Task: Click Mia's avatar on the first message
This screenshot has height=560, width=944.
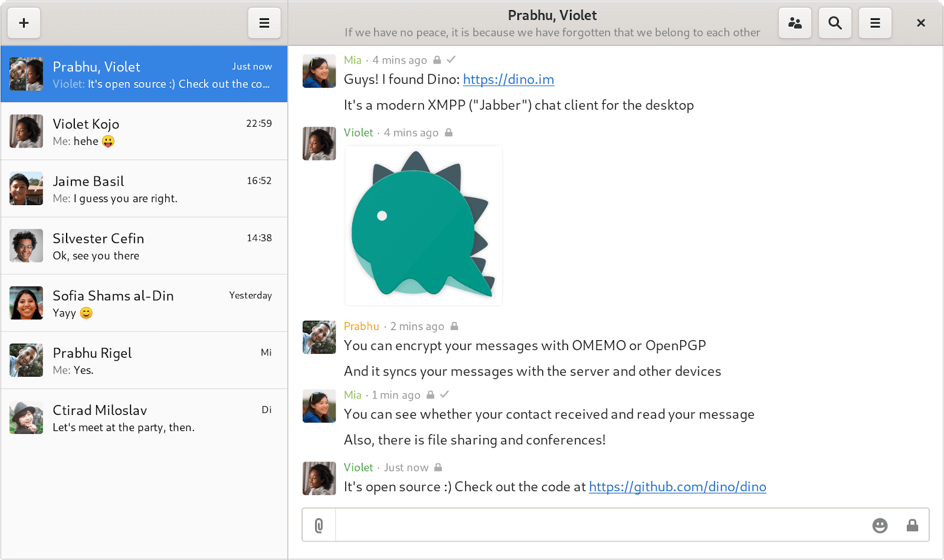Action: [319, 71]
